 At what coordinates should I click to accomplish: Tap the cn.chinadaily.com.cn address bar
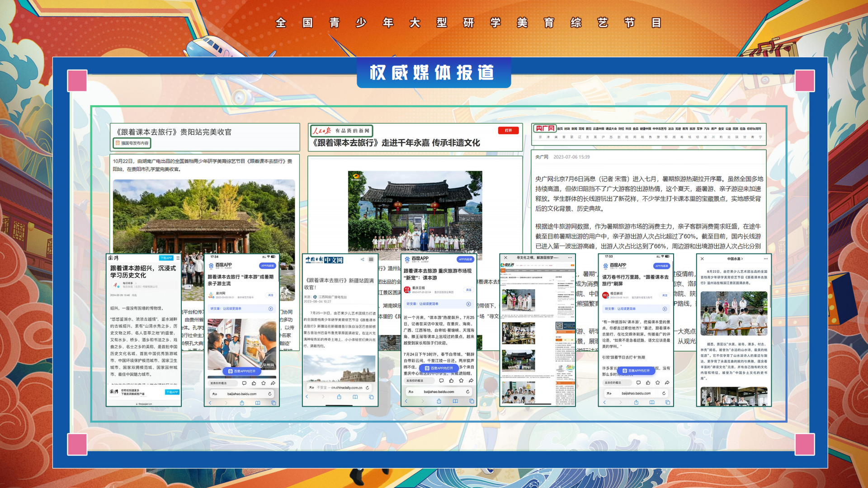(340, 387)
